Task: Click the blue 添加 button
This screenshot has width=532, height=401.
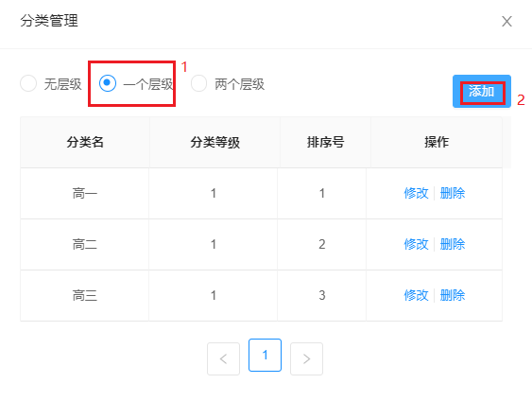Action: click(x=482, y=92)
